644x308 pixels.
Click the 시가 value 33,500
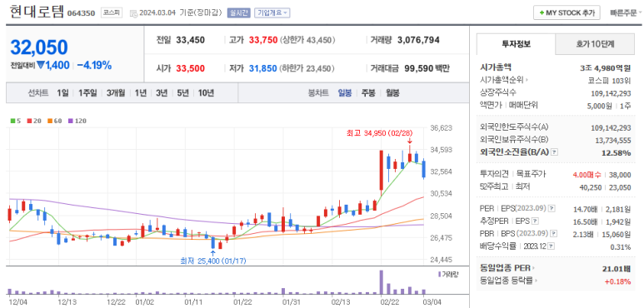coord(191,68)
